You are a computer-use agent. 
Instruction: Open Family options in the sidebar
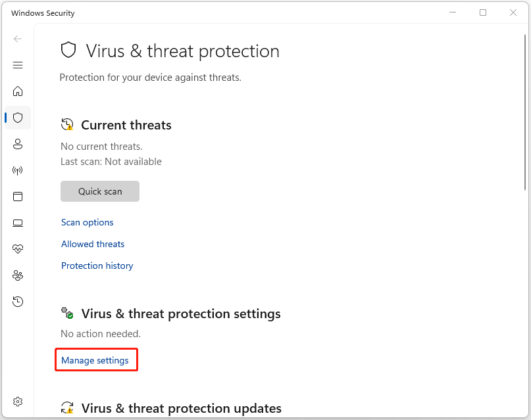tap(18, 275)
